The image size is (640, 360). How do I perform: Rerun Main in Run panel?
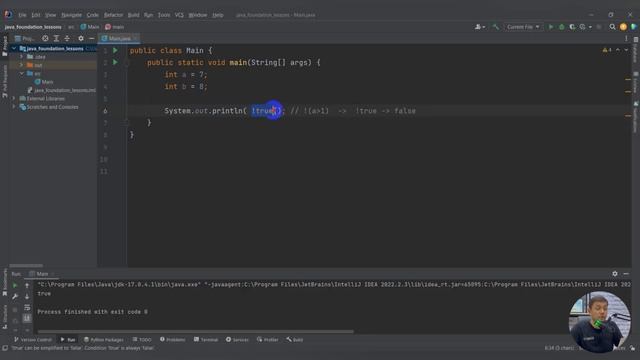pos(15,286)
